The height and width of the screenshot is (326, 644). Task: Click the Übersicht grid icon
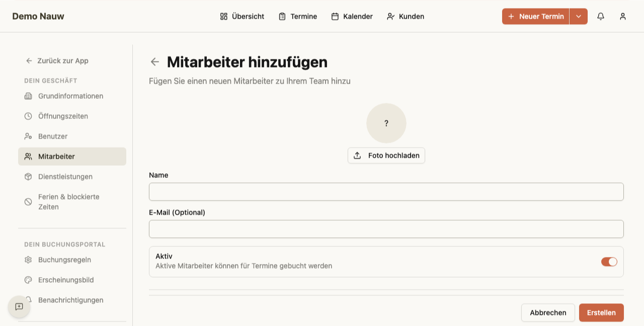coord(224,16)
